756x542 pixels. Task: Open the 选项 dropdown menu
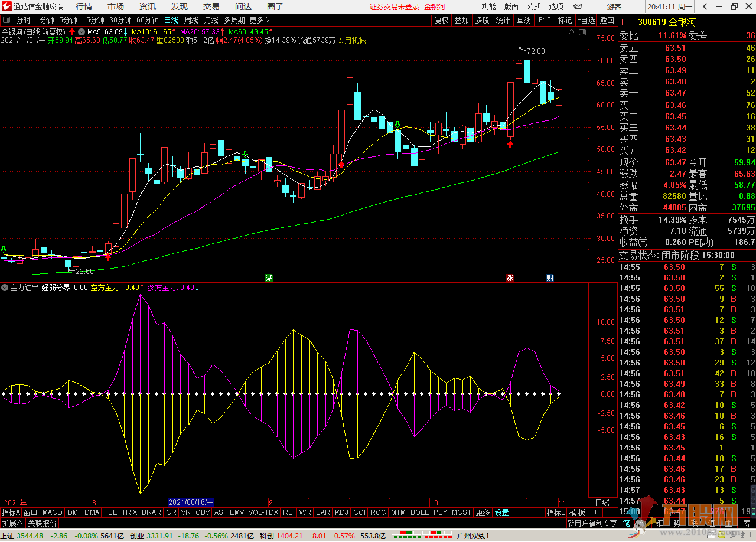pyautogui.click(x=556, y=6)
